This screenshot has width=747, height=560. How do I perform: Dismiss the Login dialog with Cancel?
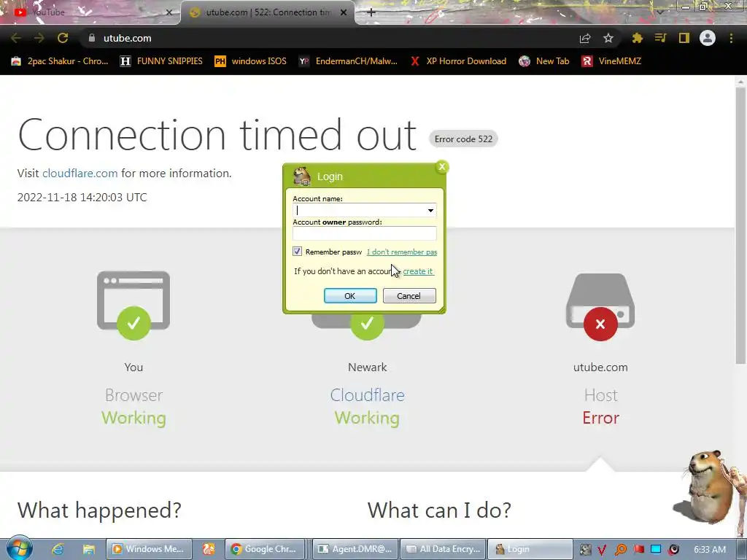[409, 296]
